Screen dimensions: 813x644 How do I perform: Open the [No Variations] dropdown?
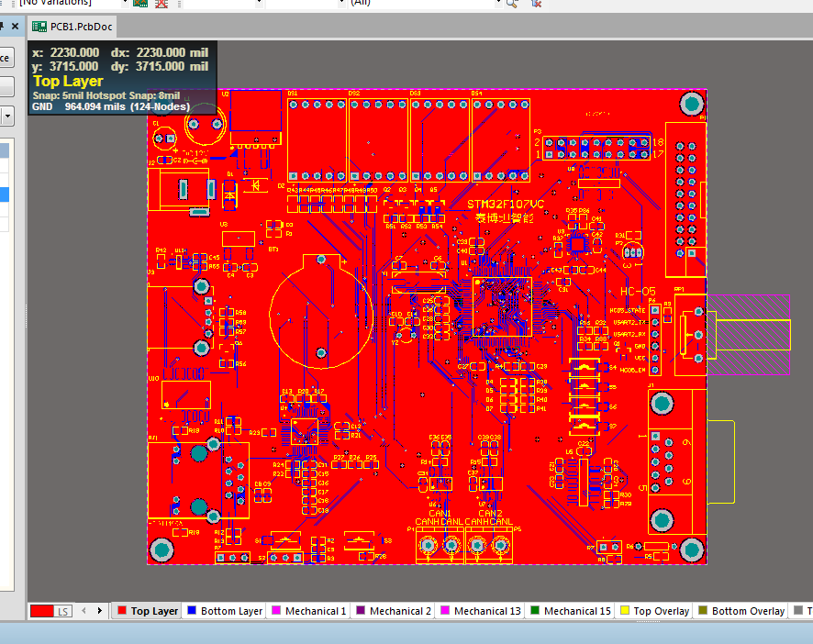point(127,3)
